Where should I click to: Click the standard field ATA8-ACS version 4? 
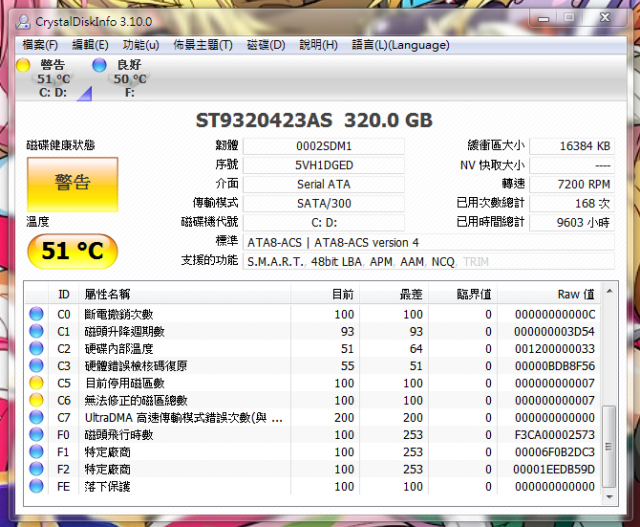(x=429, y=242)
